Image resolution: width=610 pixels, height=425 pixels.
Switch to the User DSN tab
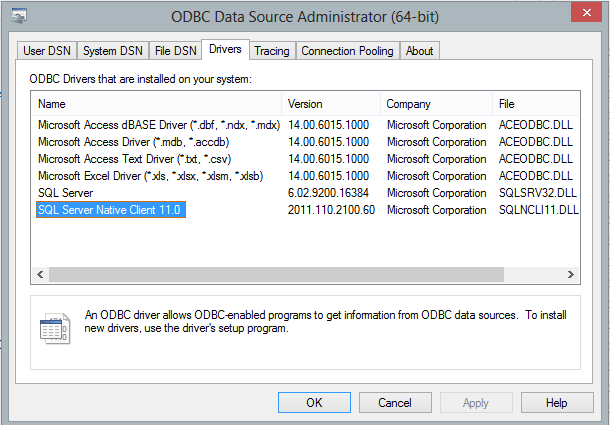pos(46,51)
